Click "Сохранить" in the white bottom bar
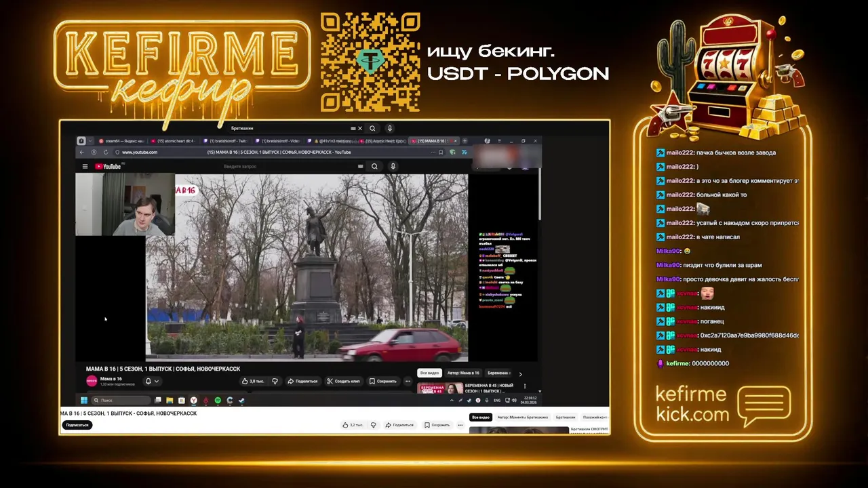 pyautogui.click(x=437, y=425)
